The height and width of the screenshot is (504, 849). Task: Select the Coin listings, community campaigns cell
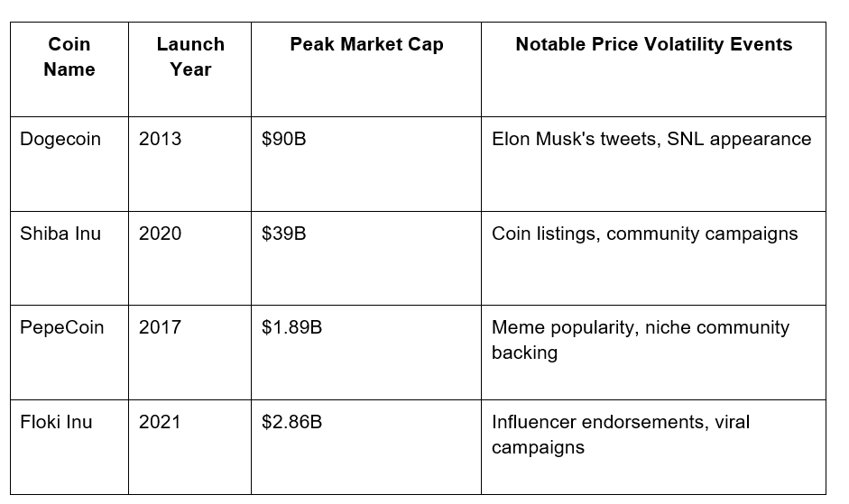click(x=653, y=258)
